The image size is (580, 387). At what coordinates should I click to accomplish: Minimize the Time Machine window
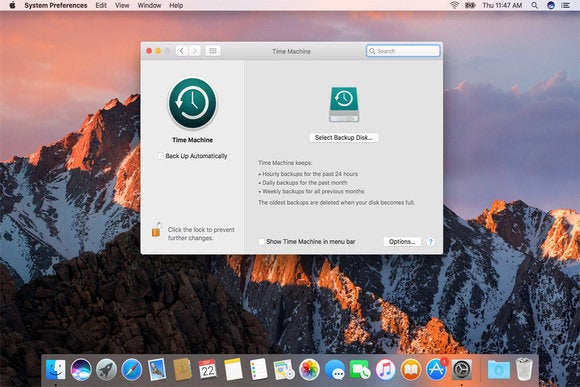coord(158,51)
